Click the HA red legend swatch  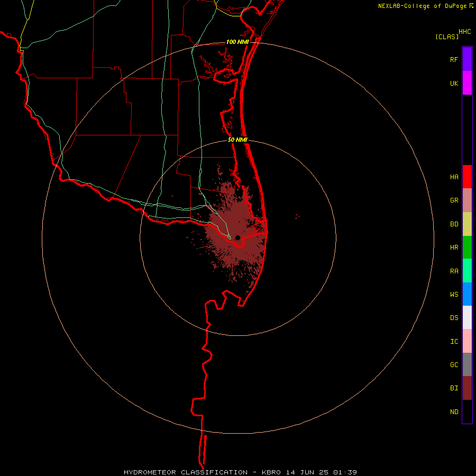467,177
